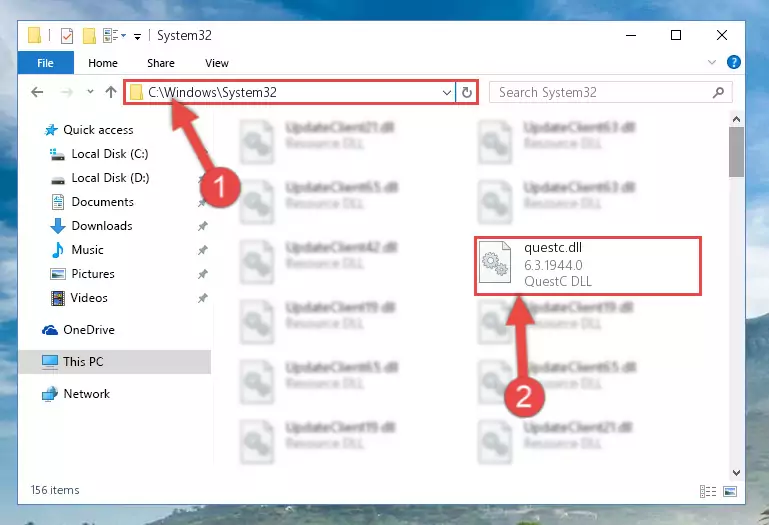This screenshot has height=525, width=769.
Task: Open Local Disk (D:) in sidebar
Action: click(110, 178)
